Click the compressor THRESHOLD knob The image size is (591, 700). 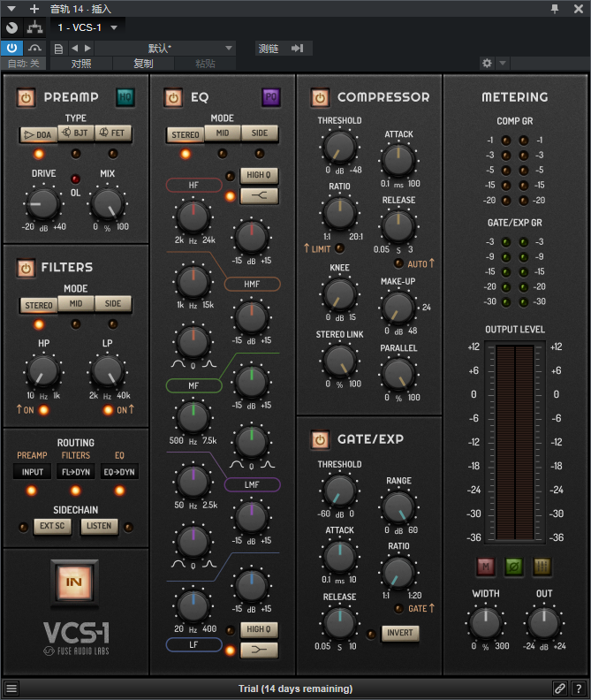[x=340, y=148]
